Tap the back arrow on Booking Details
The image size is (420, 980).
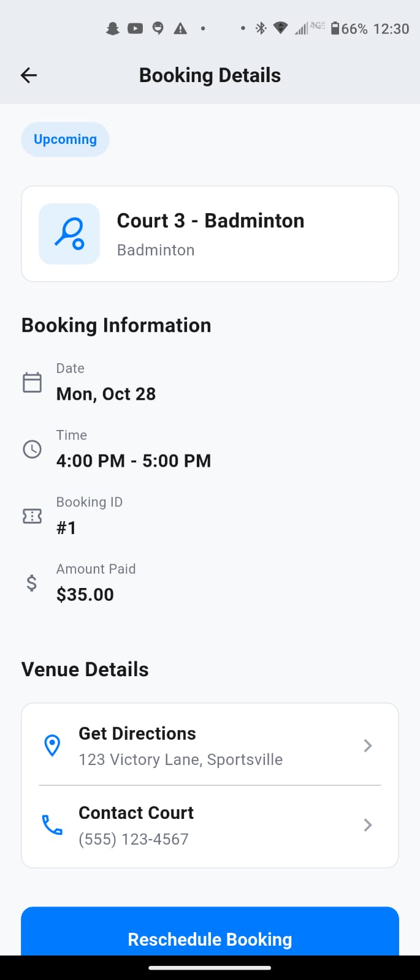pos(28,75)
